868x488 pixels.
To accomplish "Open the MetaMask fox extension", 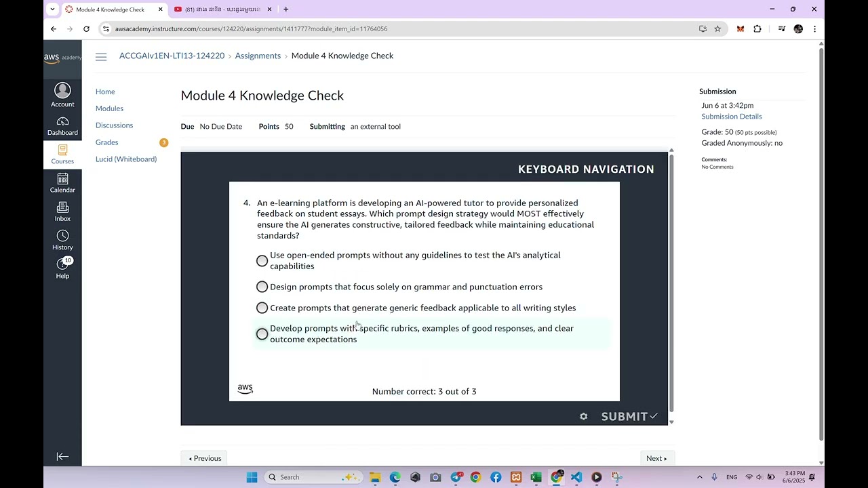I will (741, 28).
